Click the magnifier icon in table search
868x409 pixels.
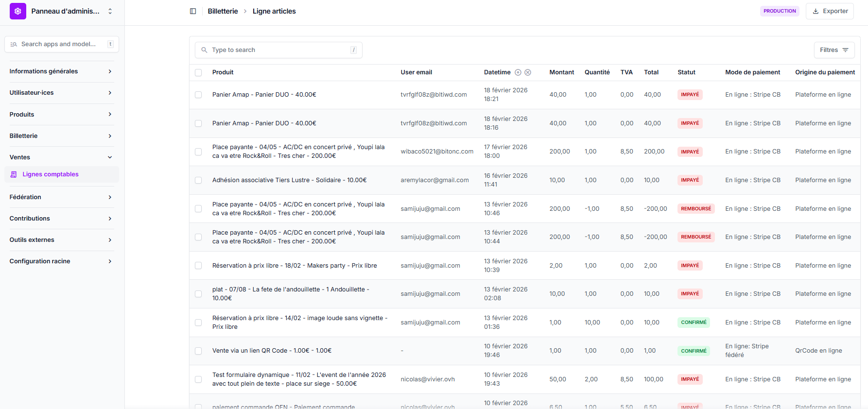coord(204,50)
